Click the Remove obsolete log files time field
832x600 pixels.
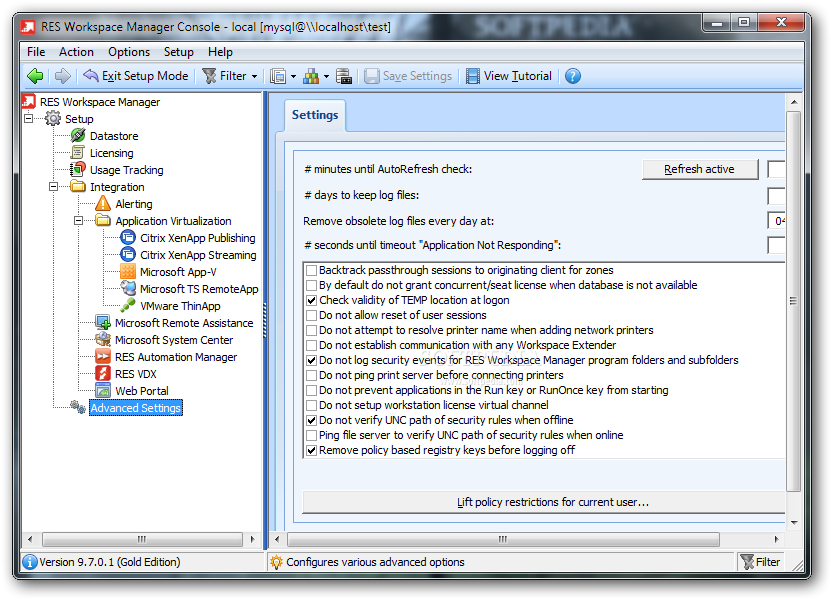776,220
